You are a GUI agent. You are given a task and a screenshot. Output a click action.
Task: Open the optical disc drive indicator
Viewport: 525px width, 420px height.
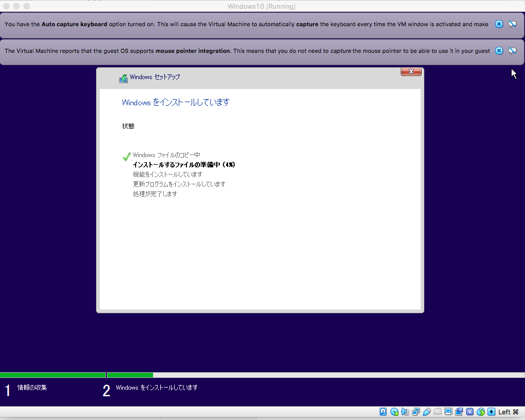394,412
